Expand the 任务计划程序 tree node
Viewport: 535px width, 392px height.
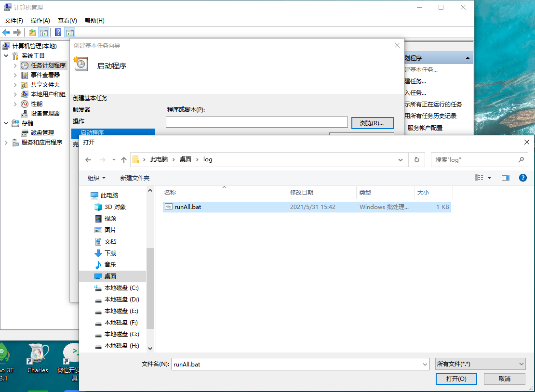tap(15, 65)
